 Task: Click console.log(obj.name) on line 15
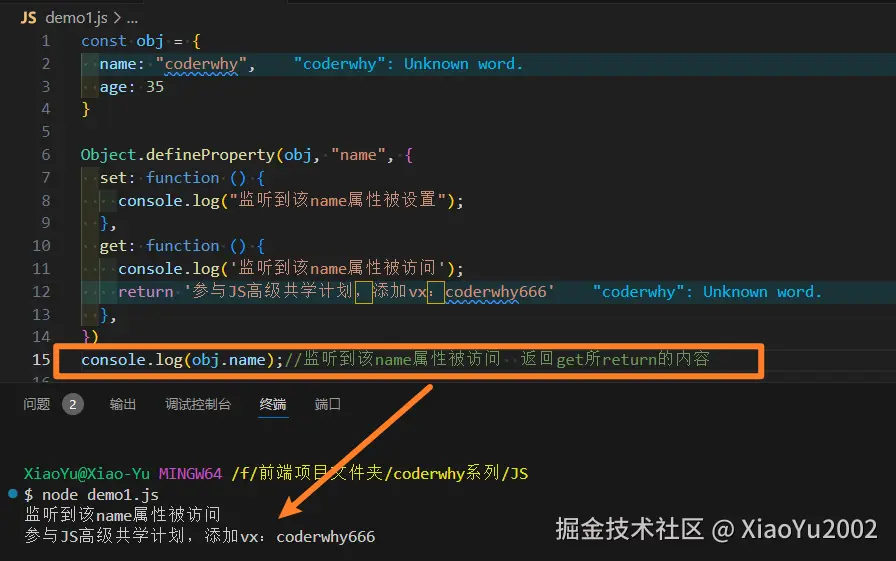point(182,359)
